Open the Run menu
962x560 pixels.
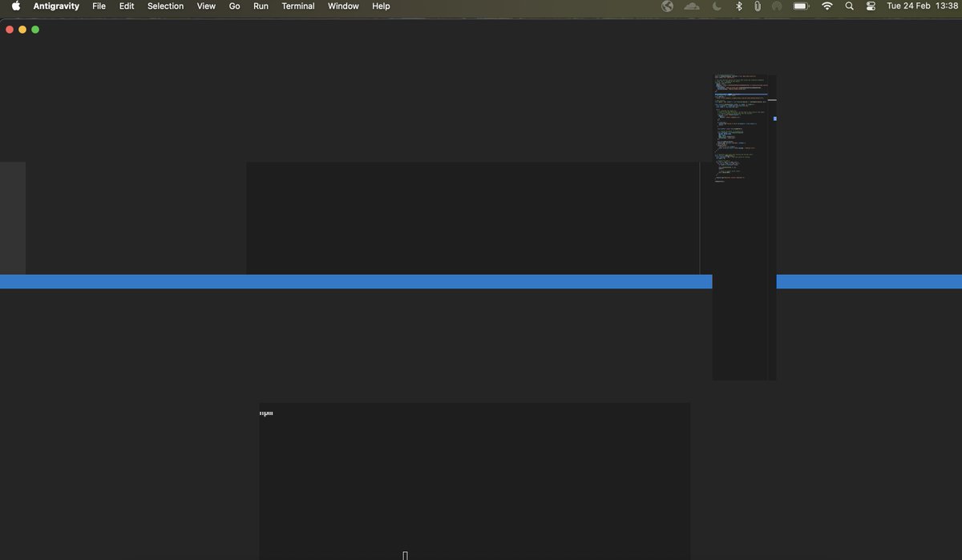pyautogui.click(x=261, y=6)
